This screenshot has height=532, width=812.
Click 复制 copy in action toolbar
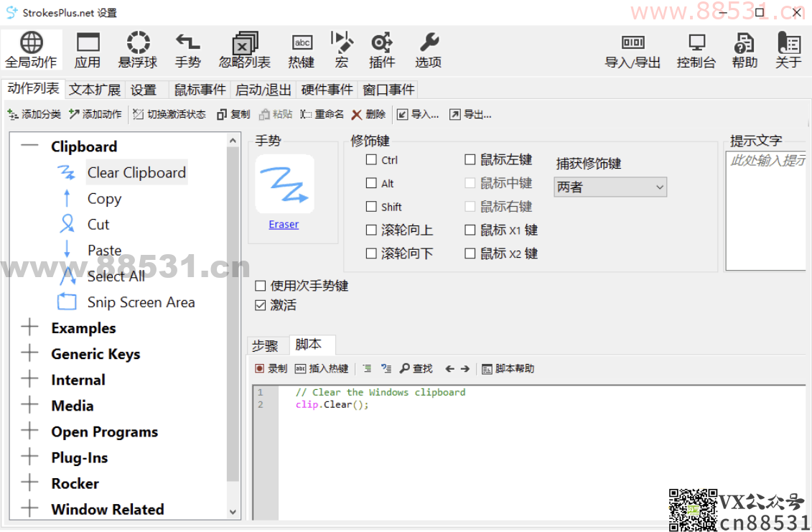point(233,114)
